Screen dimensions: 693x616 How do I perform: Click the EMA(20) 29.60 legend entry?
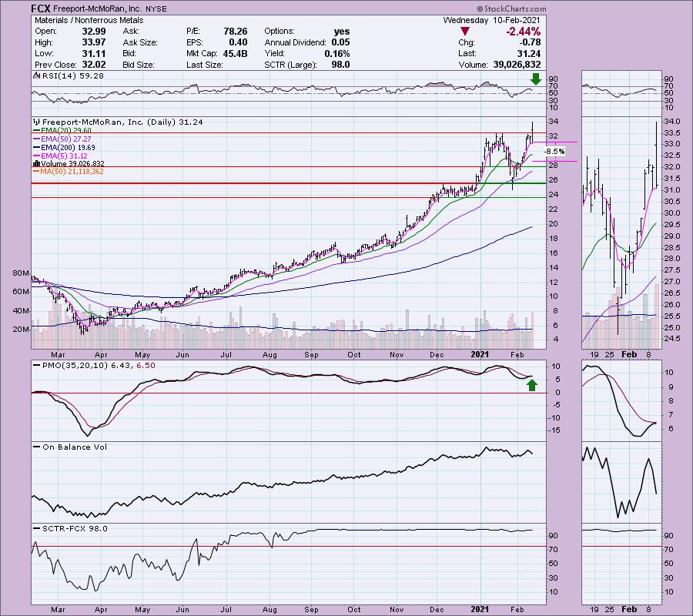[x=66, y=130]
